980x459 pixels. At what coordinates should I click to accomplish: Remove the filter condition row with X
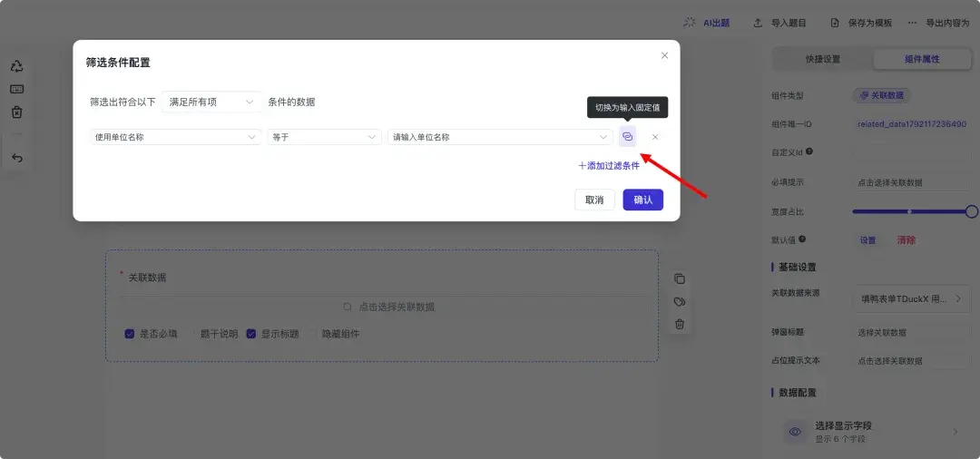coord(655,137)
